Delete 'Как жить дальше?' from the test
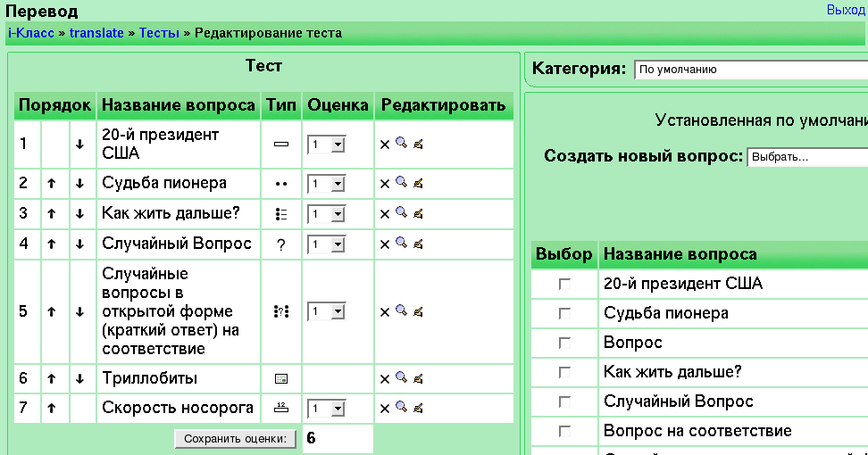The image size is (868, 455). pyautogui.click(x=385, y=214)
